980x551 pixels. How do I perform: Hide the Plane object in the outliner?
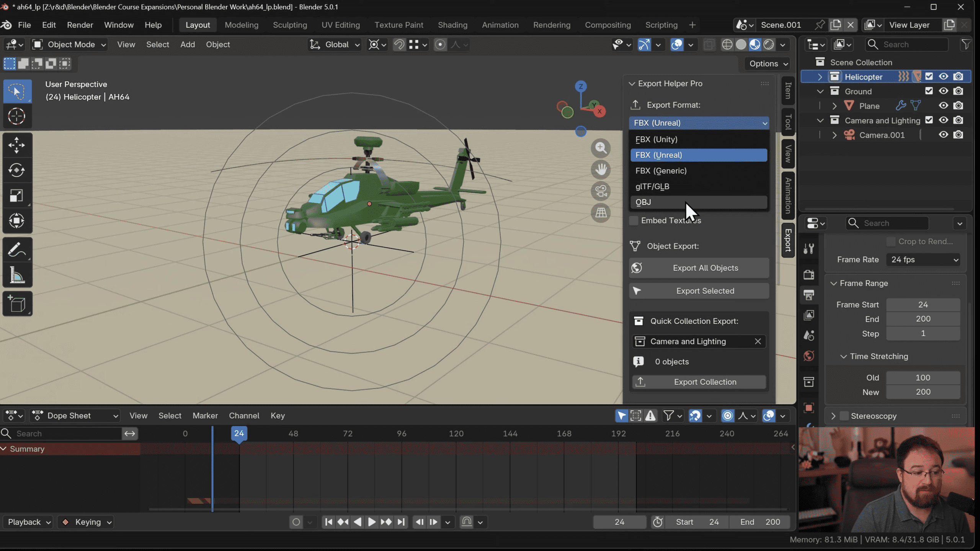click(944, 106)
